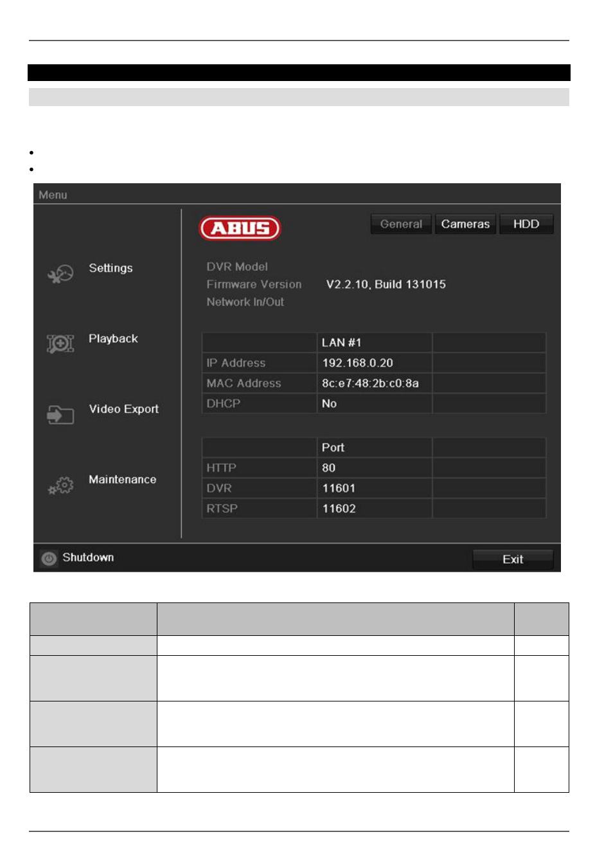The width and height of the screenshot is (613, 868).
Task: Click the Shutdown text label
Action: pyautogui.click(x=88, y=557)
